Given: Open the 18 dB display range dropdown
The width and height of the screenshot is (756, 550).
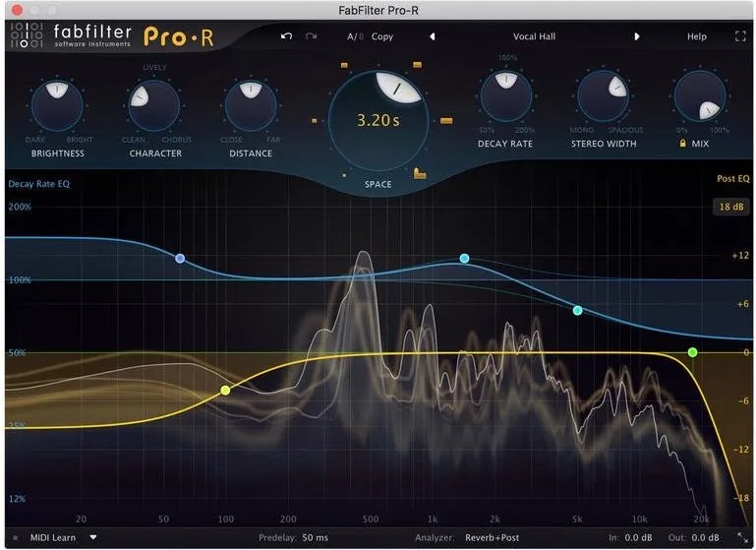Looking at the screenshot, I should pos(730,207).
